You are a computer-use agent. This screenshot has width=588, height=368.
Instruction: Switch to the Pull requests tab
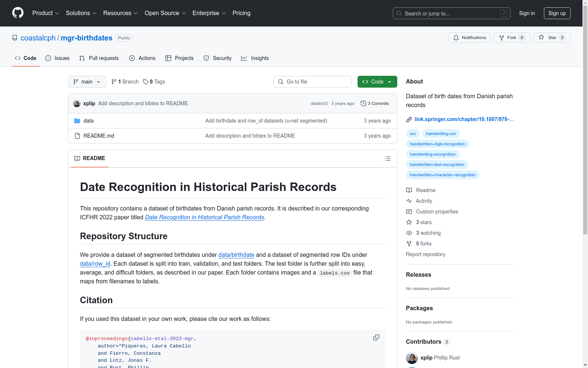click(x=99, y=58)
